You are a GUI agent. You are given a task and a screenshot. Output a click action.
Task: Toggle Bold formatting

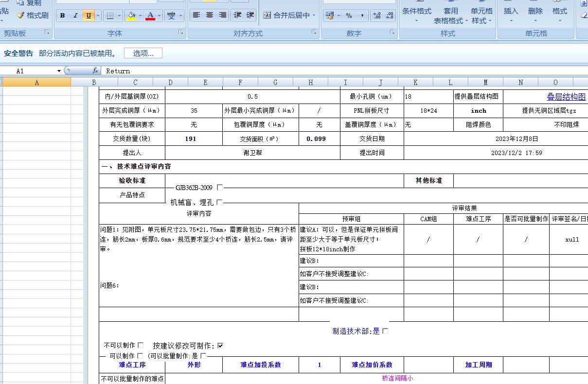click(x=62, y=16)
